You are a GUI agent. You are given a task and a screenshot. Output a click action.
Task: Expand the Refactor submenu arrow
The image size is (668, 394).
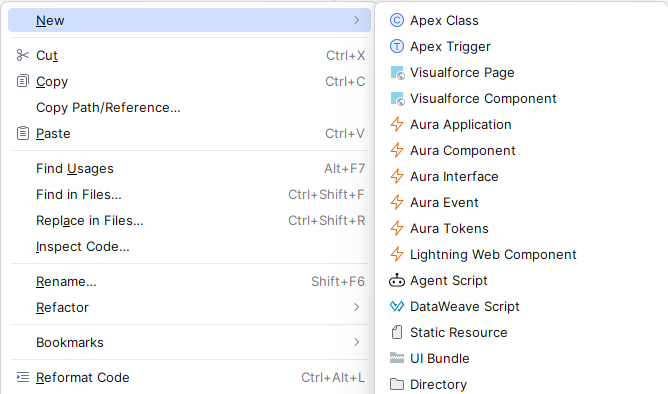pos(357,307)
